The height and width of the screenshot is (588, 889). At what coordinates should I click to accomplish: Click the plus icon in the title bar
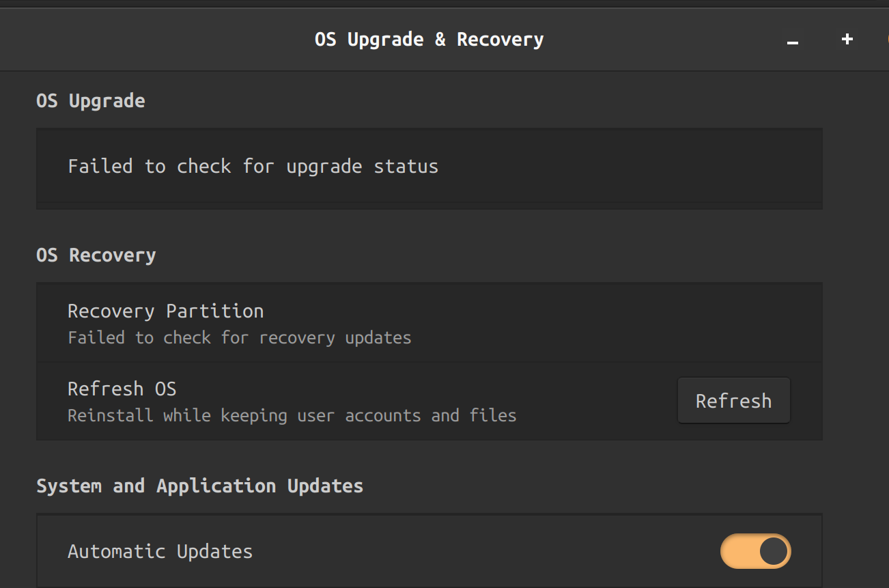[847, 39]
